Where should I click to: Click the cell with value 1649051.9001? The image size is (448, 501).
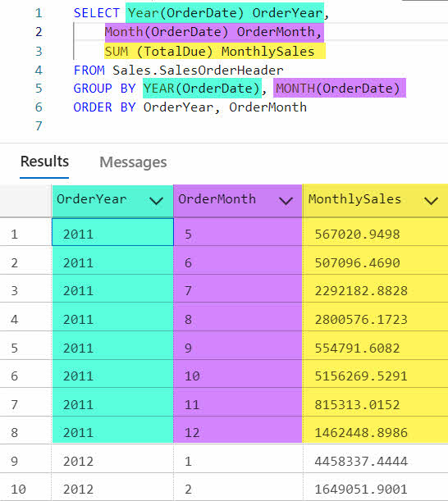coord(376,489)
